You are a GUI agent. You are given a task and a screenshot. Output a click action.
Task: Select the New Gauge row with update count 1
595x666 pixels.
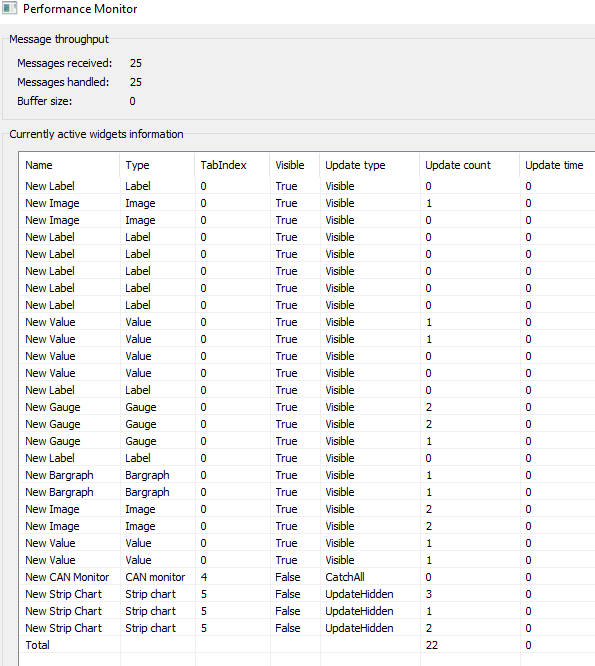tap(53, 441)
